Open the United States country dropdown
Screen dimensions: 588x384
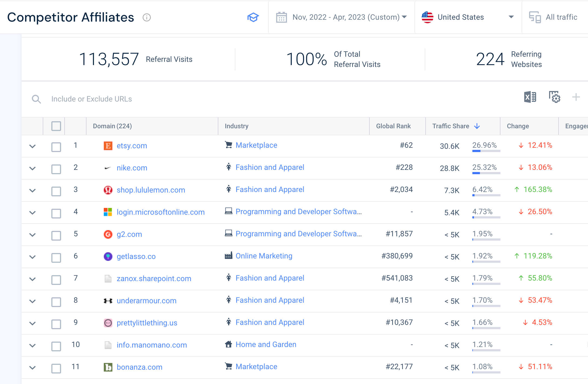[468, 17]
